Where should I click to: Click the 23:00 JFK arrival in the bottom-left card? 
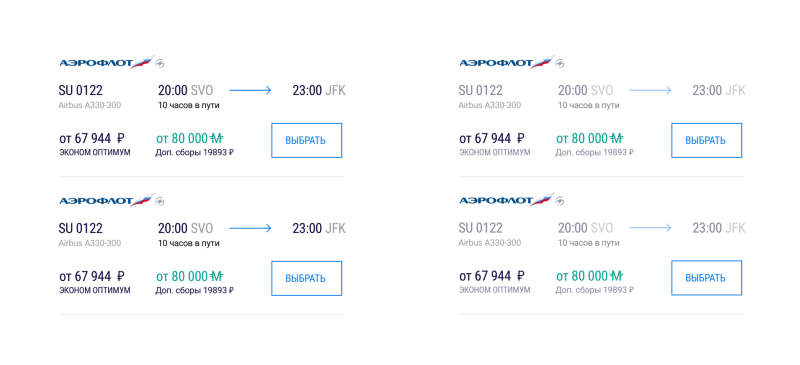[x=319, y=229]
